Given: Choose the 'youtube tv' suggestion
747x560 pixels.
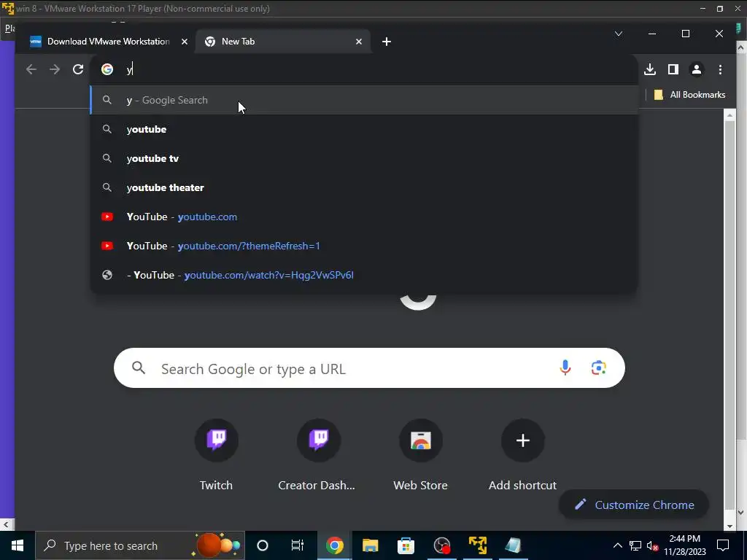Looking at the screenshot, I should (364, 158).
